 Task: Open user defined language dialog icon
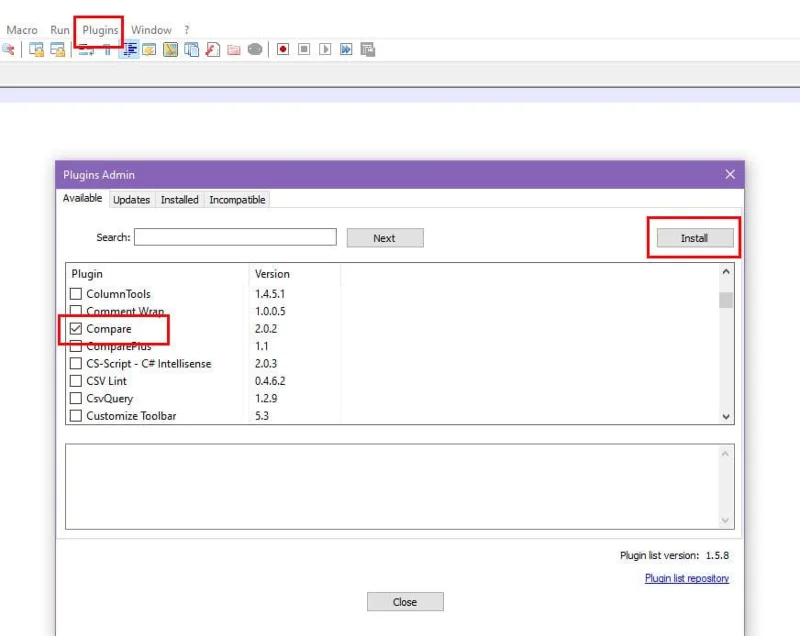coord(149,49)
